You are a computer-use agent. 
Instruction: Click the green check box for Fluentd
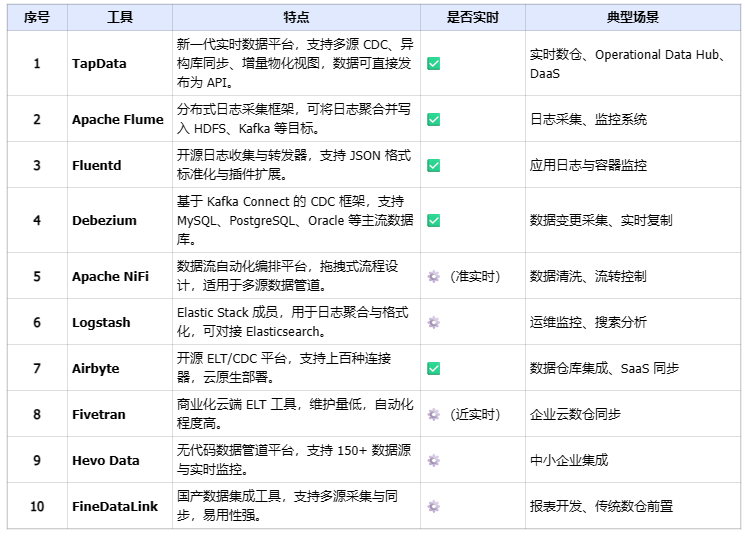433,165
